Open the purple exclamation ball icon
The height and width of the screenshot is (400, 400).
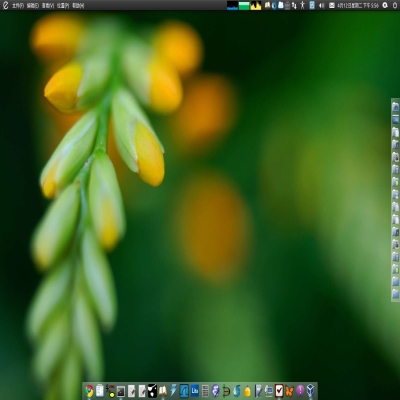tap(300, 390)
